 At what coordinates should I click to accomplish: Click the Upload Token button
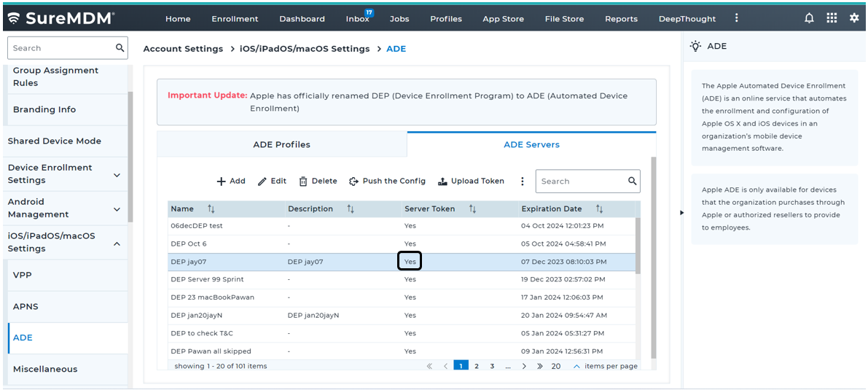[471, 182]
